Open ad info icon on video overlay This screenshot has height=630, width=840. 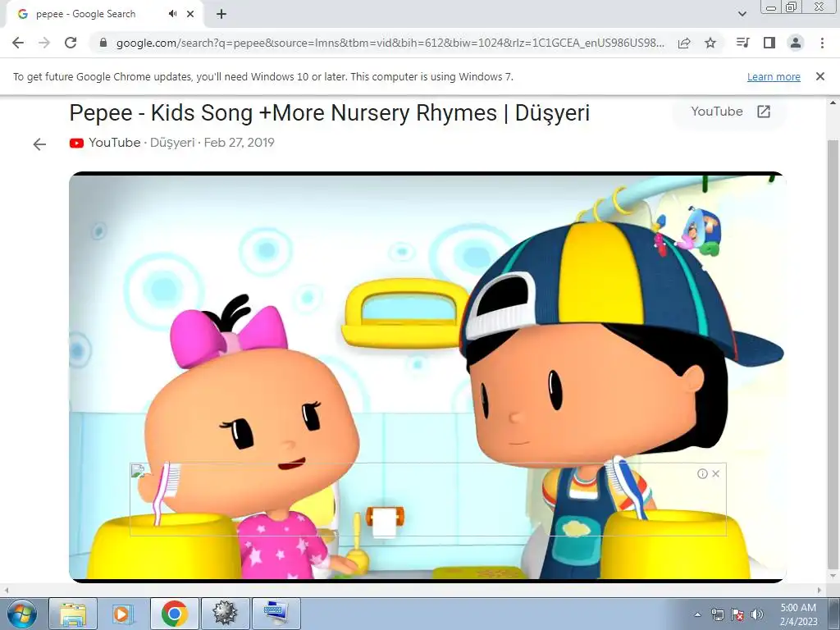702,473
